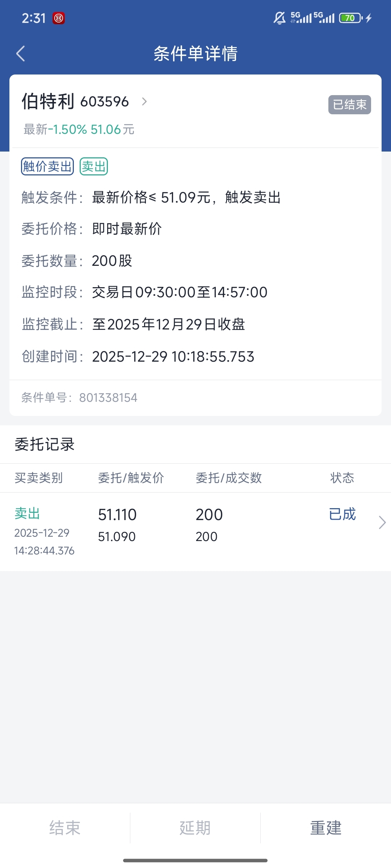Viewport: 391px width, 868px height.
Task: Open the muted notification bell status icon
Action: point(279,18)
